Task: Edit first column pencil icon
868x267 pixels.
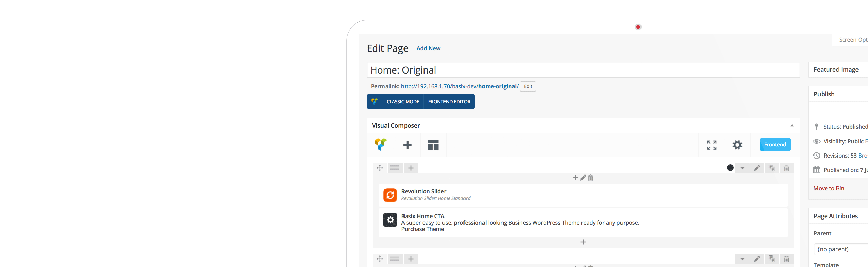Action: [583, 178]
